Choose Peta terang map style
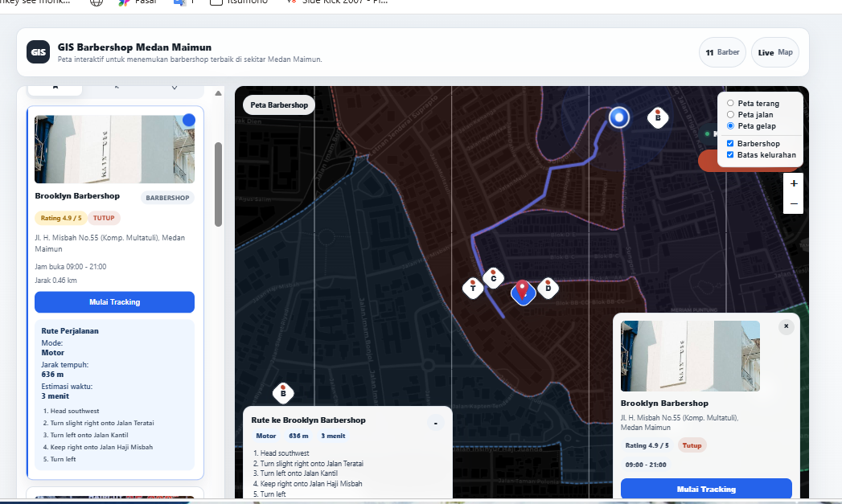Image resolution: width=842 pixels, height=504 pixels. [x=730, y=103]
